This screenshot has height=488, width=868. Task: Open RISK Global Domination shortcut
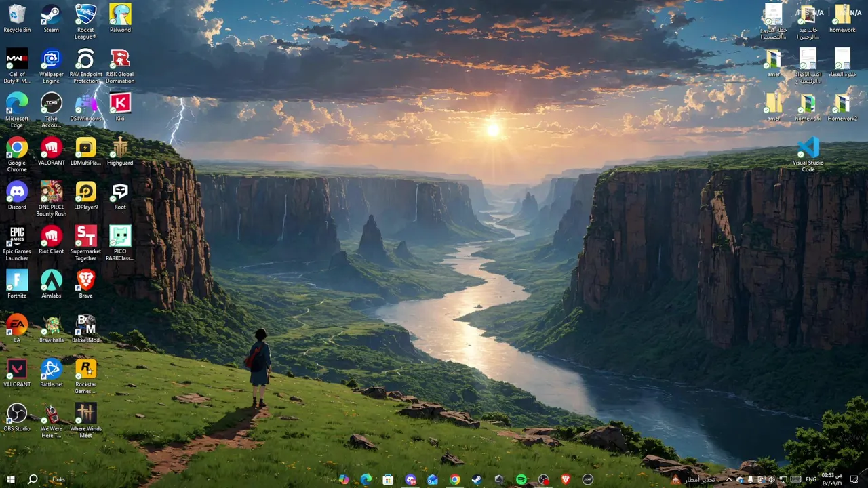[120, 66]
